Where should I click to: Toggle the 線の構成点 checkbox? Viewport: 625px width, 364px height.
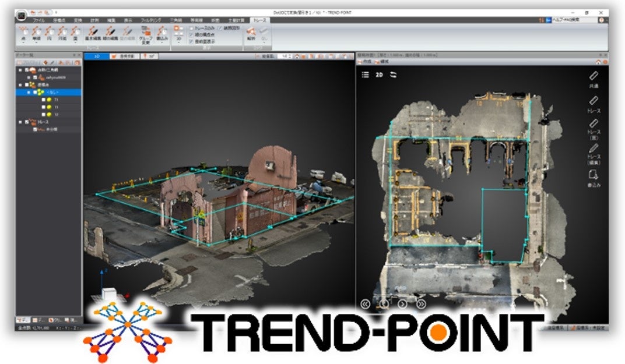(191, 35)
